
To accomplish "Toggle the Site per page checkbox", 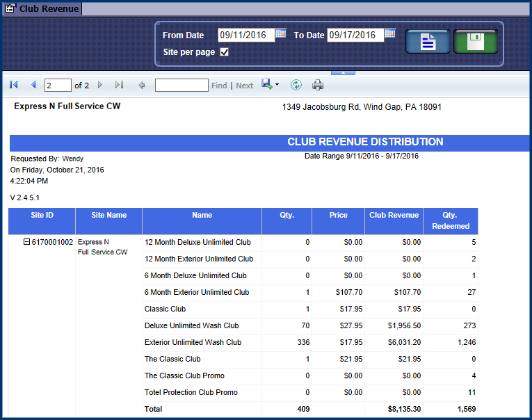I will [224, 52].
